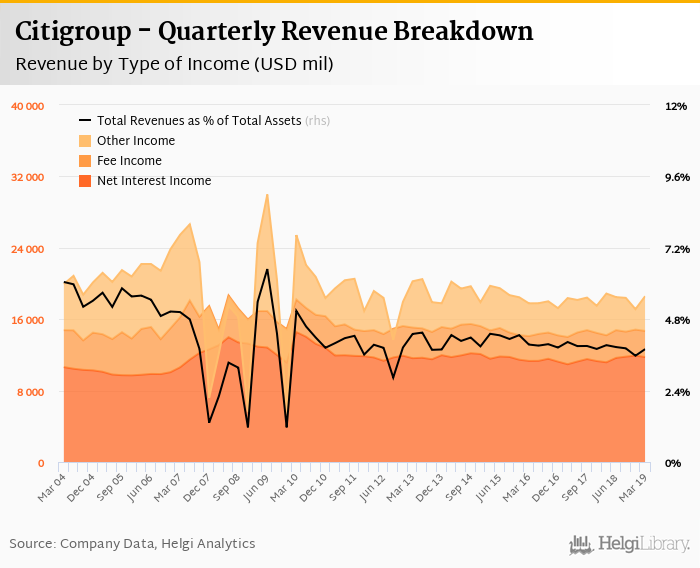
Task: Click the '12%' right axis label
Action: pyautogui.click(x=676, y=106)
